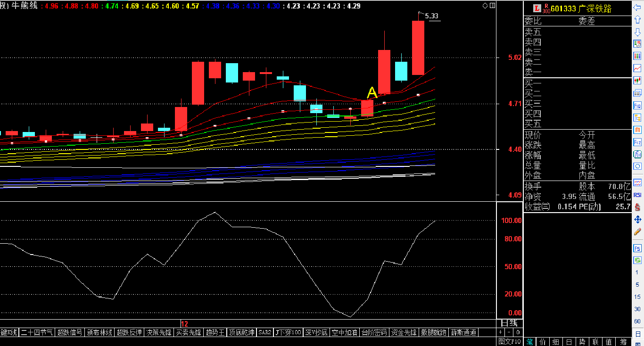Switch to the 决策先锋 indicator tab
The height and width of the screenshot is (346, 644).
(x=159, y=332)
